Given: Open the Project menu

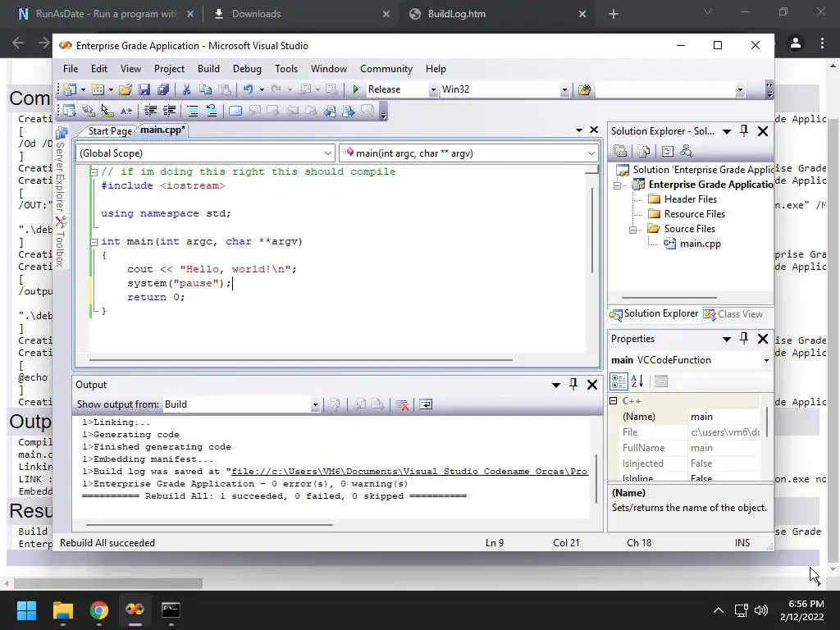Looking at the screenshot, I should [169, 69].
